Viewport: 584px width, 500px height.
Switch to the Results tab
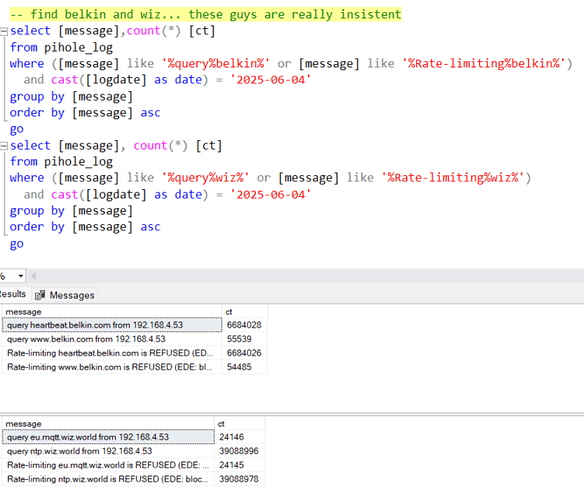13,294
